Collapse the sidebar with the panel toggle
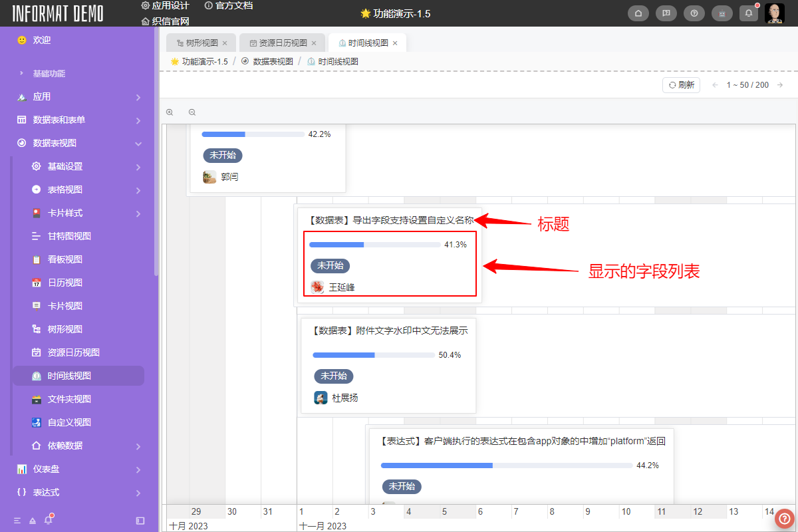 click(140, 521)
